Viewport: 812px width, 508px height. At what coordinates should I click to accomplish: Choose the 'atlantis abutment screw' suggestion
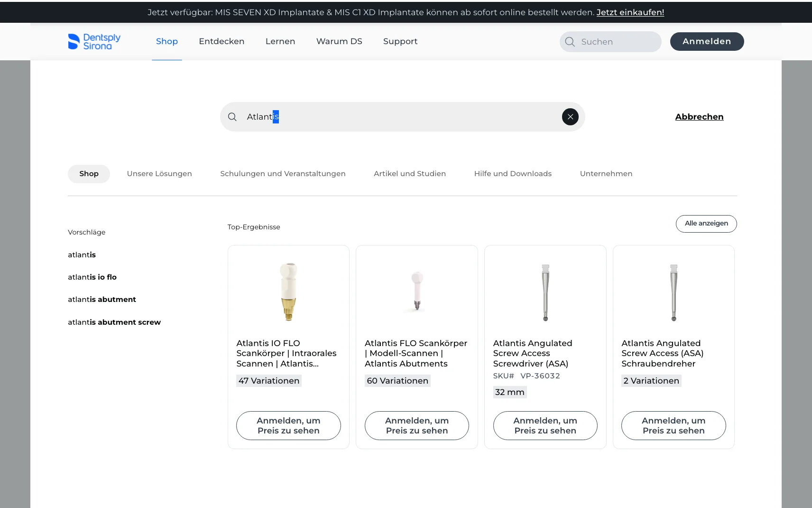point(114,322)
